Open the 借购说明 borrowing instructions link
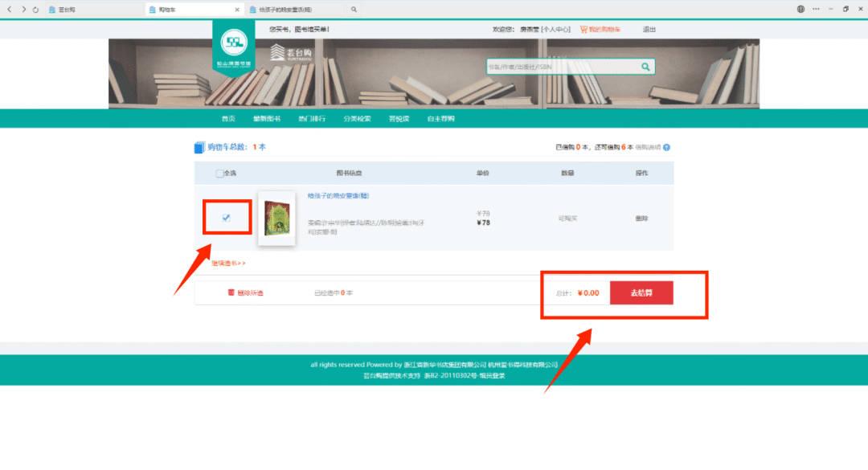Viewport: 868px width, 470px height. 649,147
